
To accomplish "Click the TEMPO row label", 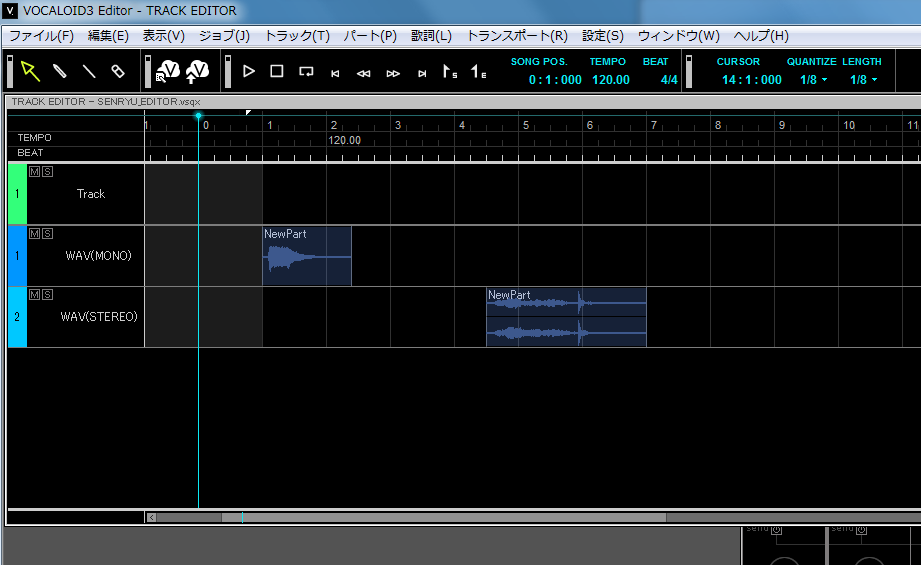I will pos(34,137).
